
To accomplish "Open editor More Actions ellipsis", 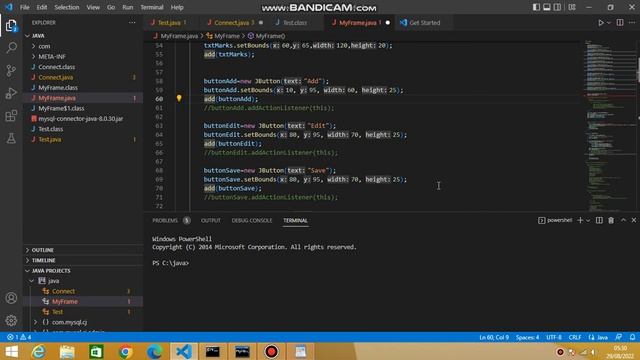I will (632, 23).
